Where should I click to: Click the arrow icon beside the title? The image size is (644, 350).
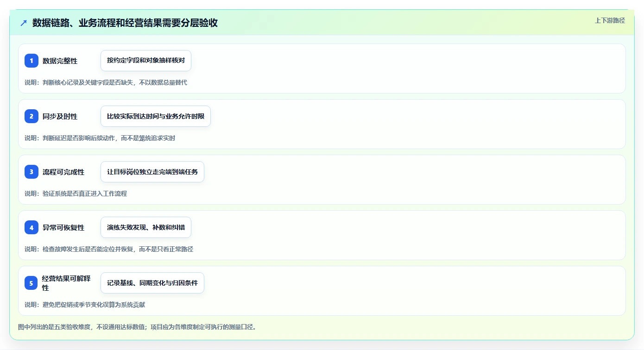(x=24, y=23)
